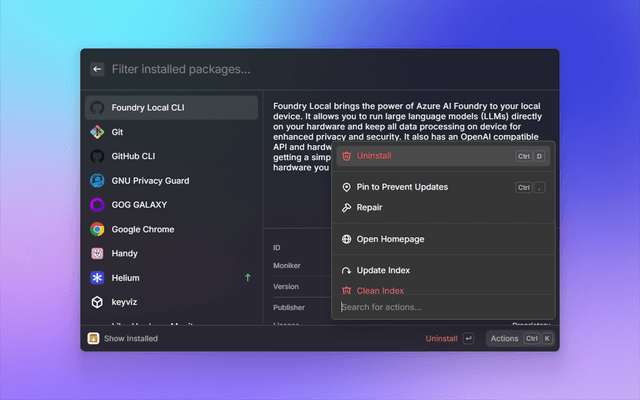Select Google Chrome in package list
This screenshot has width=640, height=400.
tap(171, 229)
